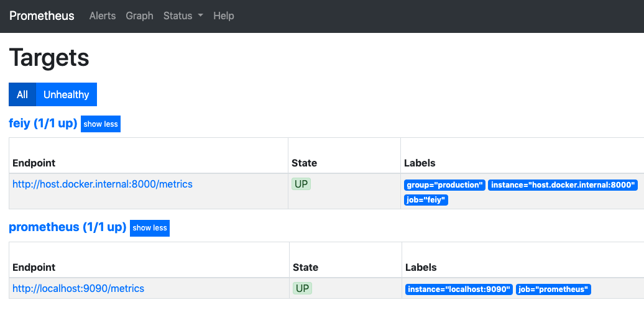The image size is (644, 323).
Task: Click the Prometheus brand logo text
Action: pyautogui.click(x=42, y=16)
